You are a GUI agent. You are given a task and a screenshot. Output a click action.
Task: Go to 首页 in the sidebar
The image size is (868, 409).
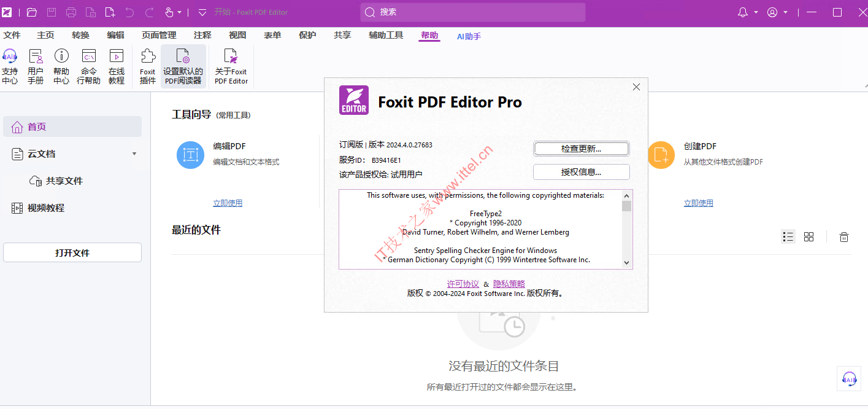click(x=72, y=127)
